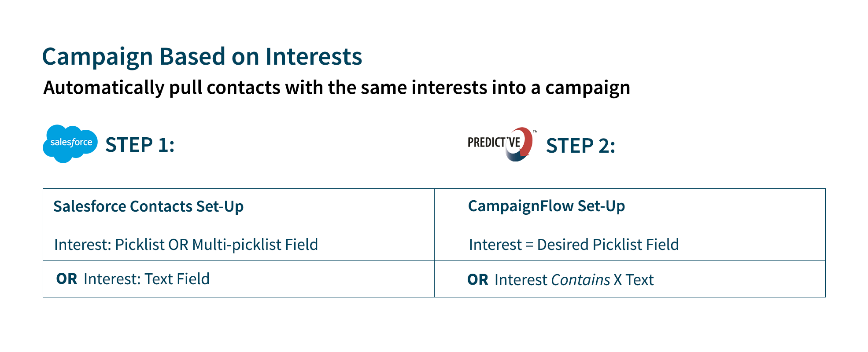Select CampaignFlow Set-Up header cell
The width and height of the screenshot is (868, 352).
click(630, 207)
